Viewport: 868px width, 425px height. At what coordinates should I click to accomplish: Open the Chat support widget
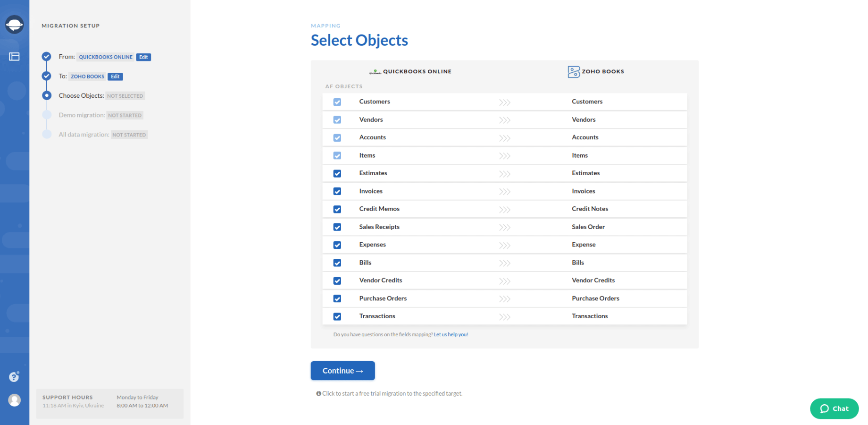point(834,408)
